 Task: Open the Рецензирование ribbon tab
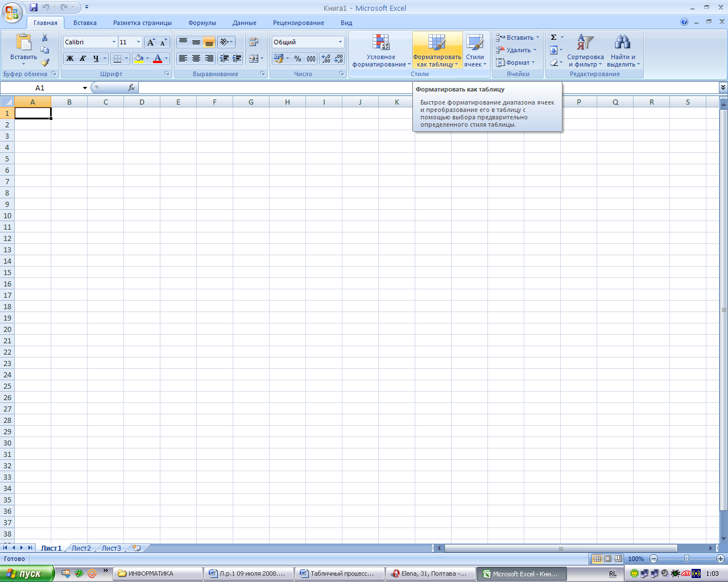pyautogui.click(x=299, y=23)
